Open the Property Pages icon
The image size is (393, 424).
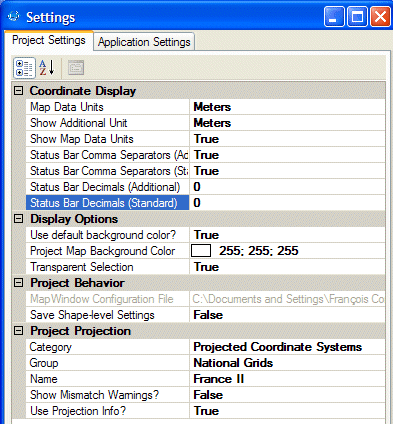76,68
